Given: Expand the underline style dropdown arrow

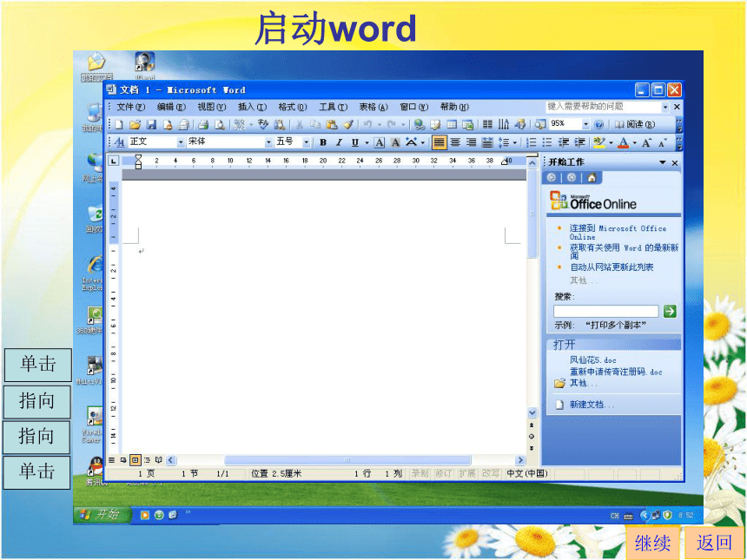Looking at the screenshot, I should tap(367, 143).
